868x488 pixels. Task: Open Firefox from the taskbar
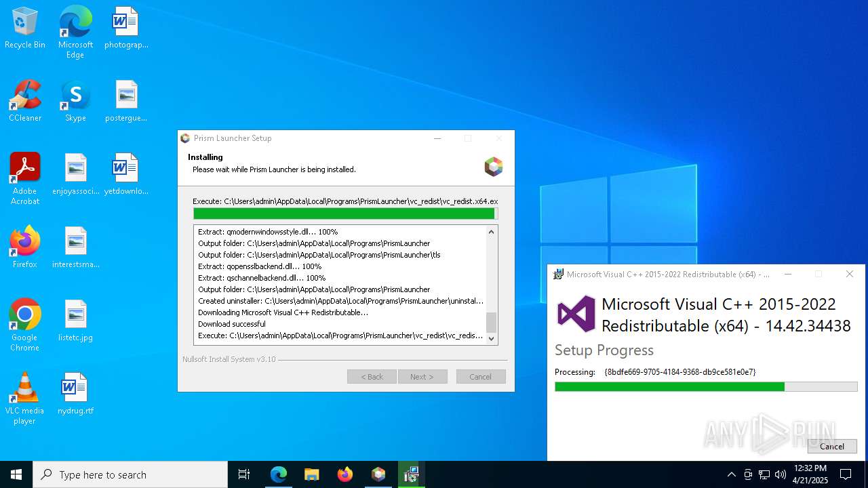345,474
